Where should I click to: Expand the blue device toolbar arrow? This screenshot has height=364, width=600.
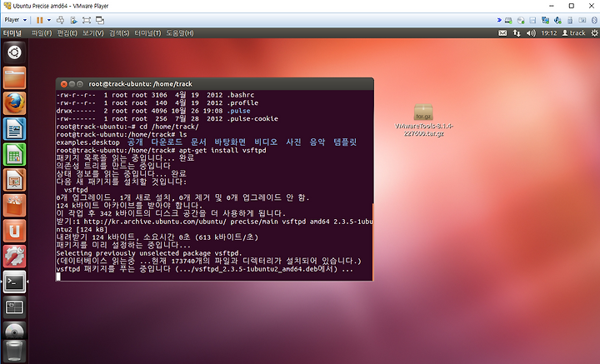coord(499,20)
